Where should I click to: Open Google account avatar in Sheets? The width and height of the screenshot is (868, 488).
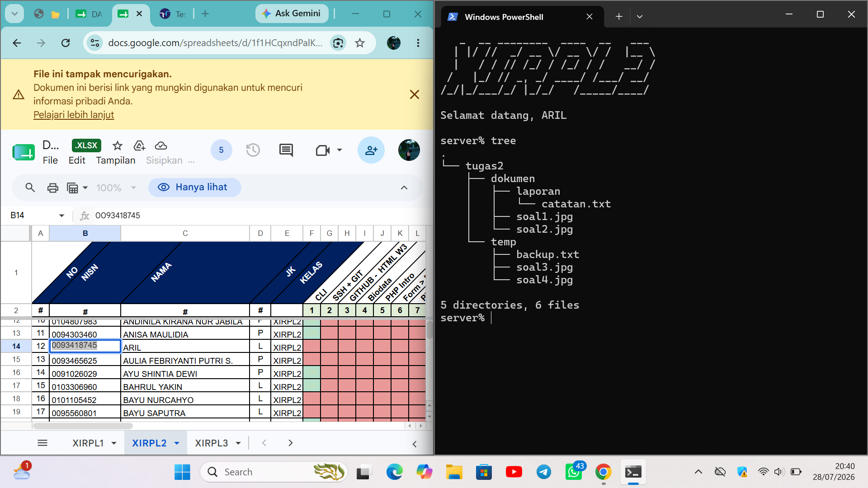pyautogui.click(x=409, y=150)
